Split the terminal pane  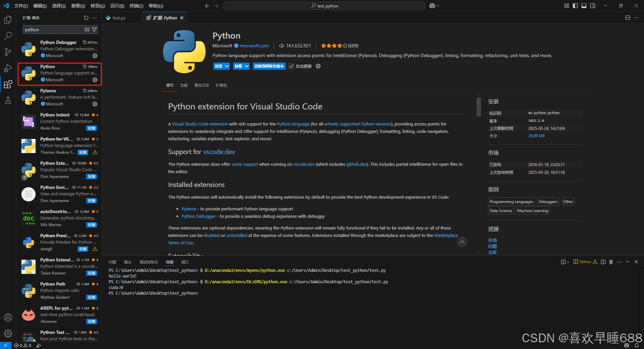click(x=603, y=262)
